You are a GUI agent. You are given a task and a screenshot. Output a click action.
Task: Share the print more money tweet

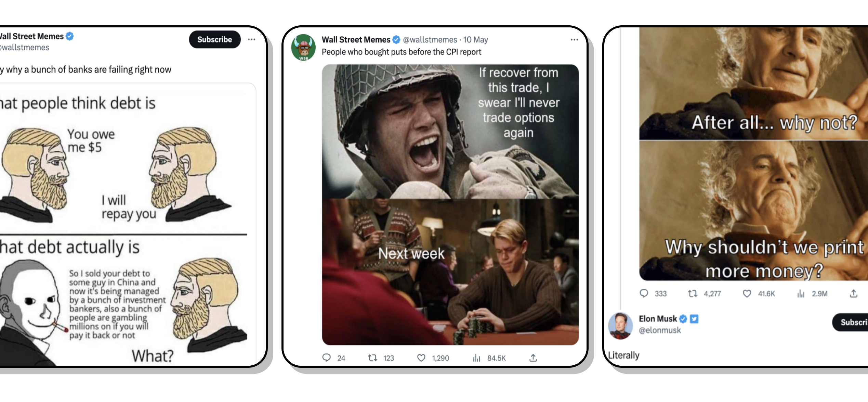click(x=854, y=293)
